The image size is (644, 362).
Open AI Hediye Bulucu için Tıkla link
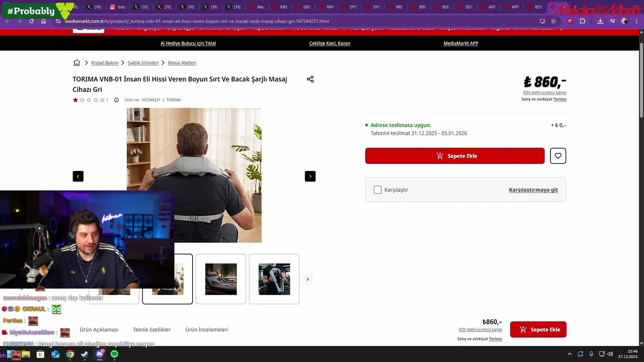pos(188,43)
